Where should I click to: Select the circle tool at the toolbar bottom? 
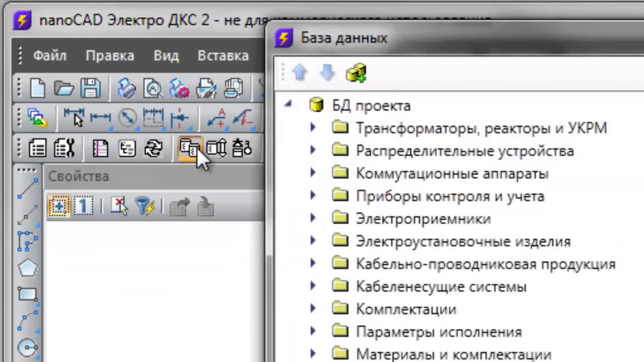[x=27, y=346]
